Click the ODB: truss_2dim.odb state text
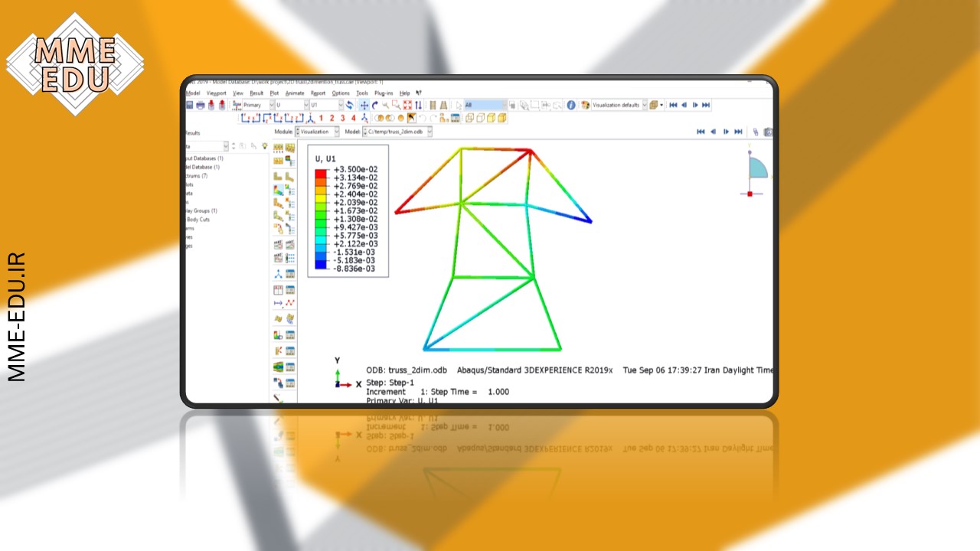The image size is (980, 551). 407,370
